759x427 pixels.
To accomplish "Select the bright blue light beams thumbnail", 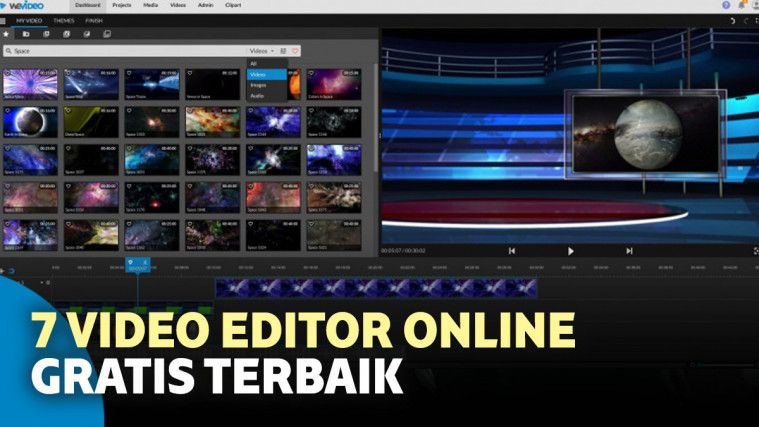I will (152, 84).
